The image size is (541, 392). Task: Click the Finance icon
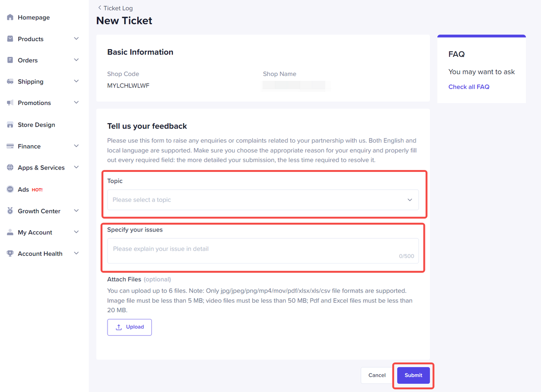click(x=10, y=146)
